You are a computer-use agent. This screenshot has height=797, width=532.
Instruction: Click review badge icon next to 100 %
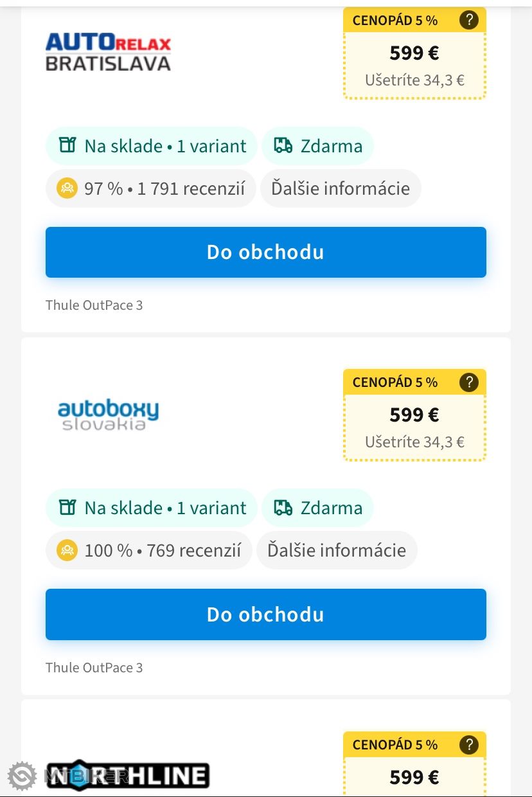(x=67, y=550)
